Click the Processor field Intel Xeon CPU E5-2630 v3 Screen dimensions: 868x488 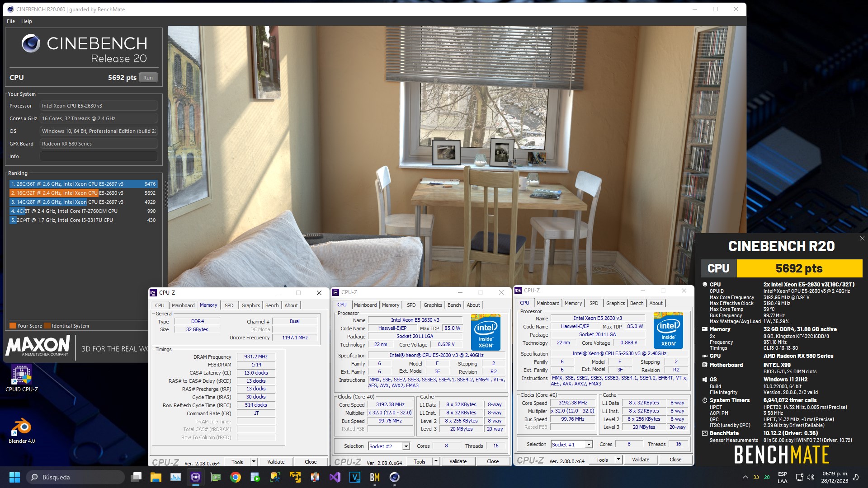pos(99,106)
